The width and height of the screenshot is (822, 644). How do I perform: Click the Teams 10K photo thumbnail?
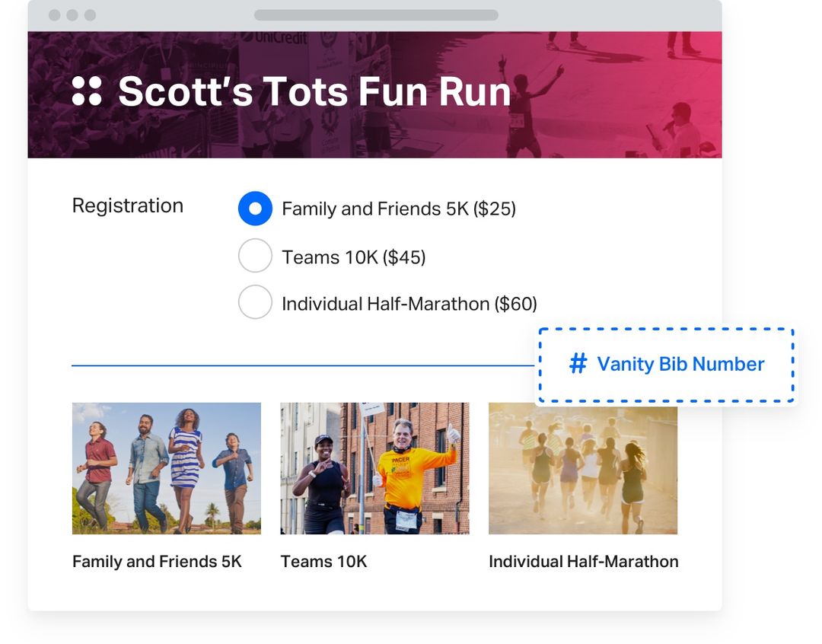[374, 468]
